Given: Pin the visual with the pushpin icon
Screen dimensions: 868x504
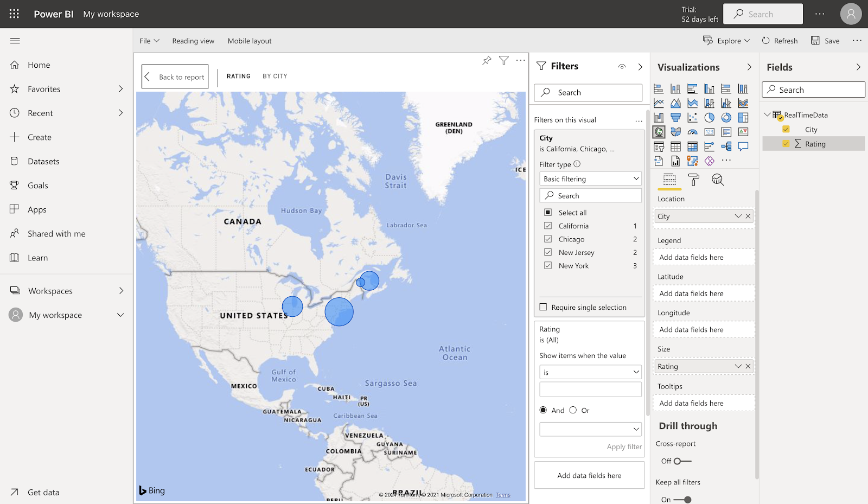Looking at the screenshot, I should coord(487,61).
